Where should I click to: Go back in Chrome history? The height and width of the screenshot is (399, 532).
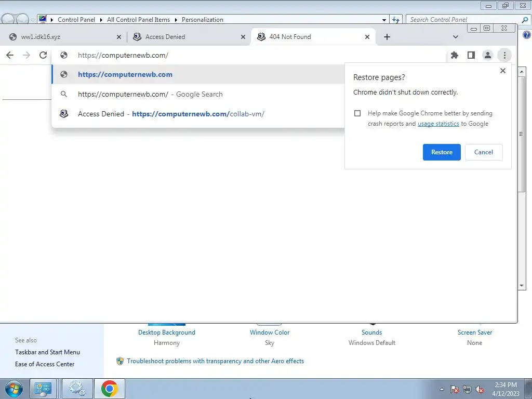pos(10,55)
